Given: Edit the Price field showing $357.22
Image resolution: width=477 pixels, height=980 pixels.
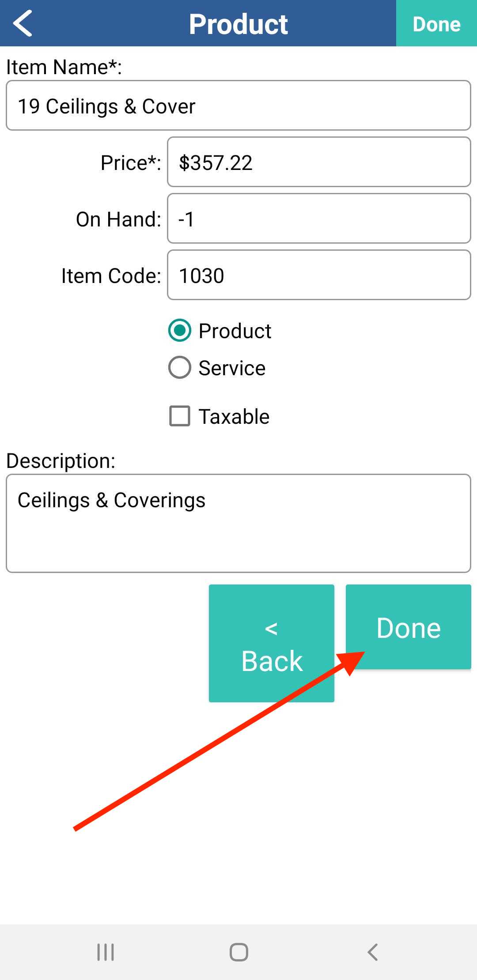Looking at the screenshot, I should tap(319, 162).
